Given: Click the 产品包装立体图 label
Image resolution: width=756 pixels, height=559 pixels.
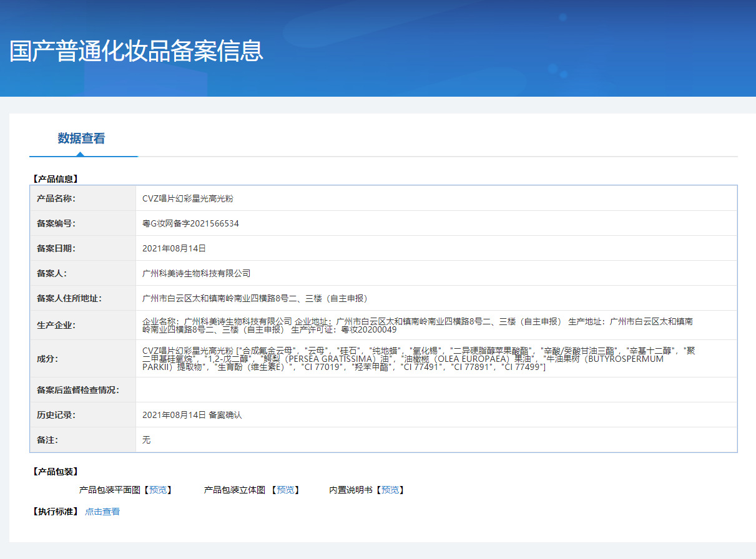Looking at the screenshot, I should (x=235, y=490).
